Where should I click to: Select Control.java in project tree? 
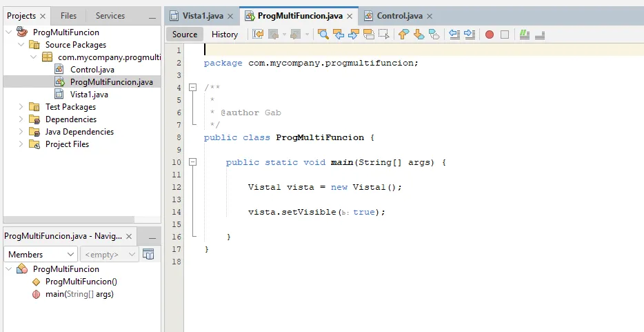point(92,70)
